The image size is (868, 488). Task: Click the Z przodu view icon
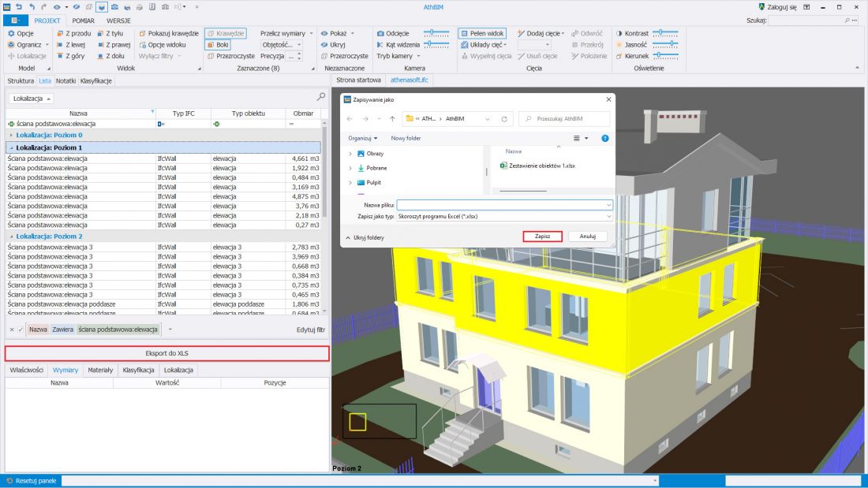tap(60, 33)
